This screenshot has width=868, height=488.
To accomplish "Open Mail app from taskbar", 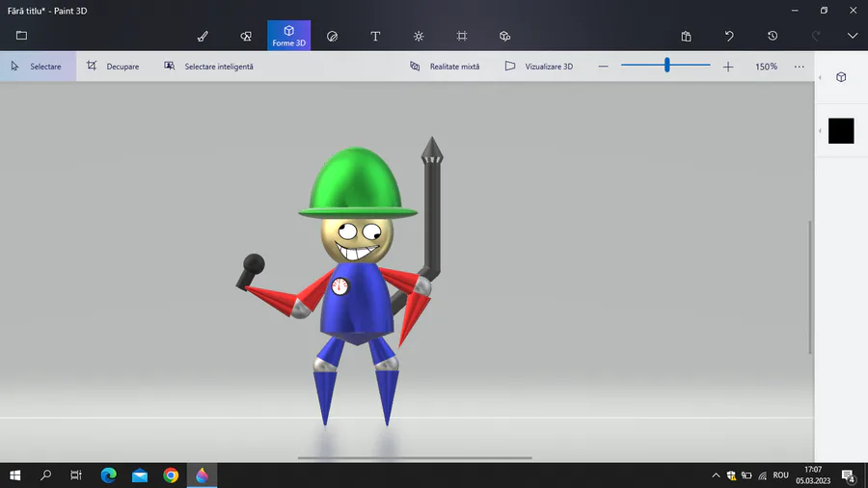I will [x=140, y=475].
